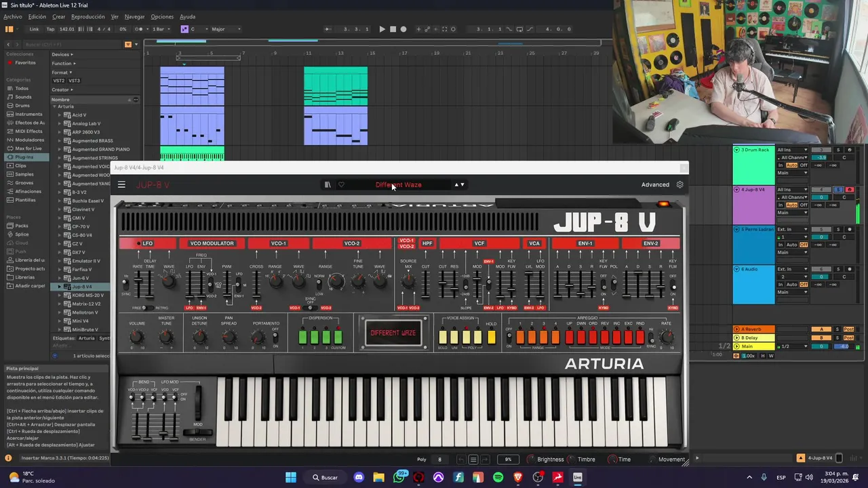Viewport: 868px width, 488px height.
Task: Open the Splice place in browser
Action: point(22,235)
